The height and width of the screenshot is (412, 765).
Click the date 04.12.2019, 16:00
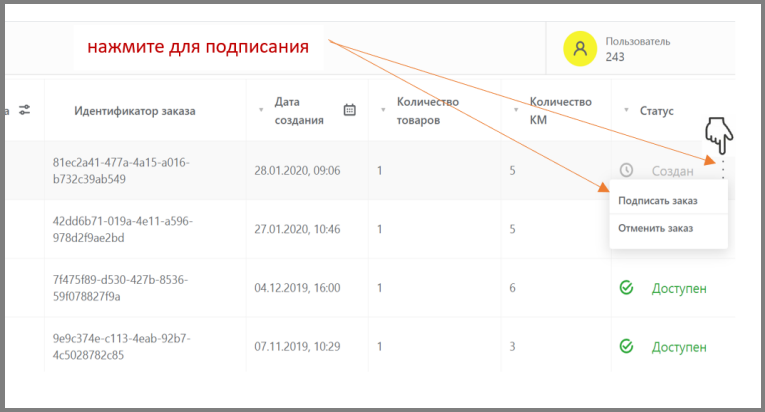[297, 288]
